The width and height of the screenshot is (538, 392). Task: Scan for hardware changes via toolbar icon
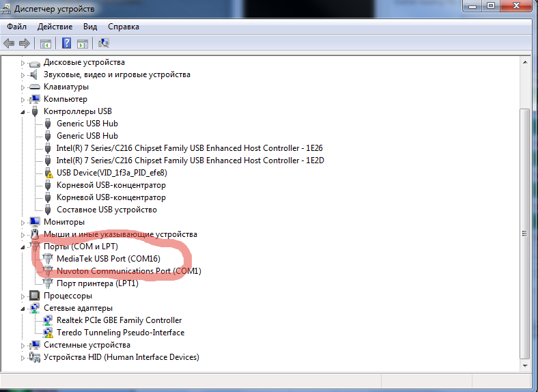[x=104, y=43]
